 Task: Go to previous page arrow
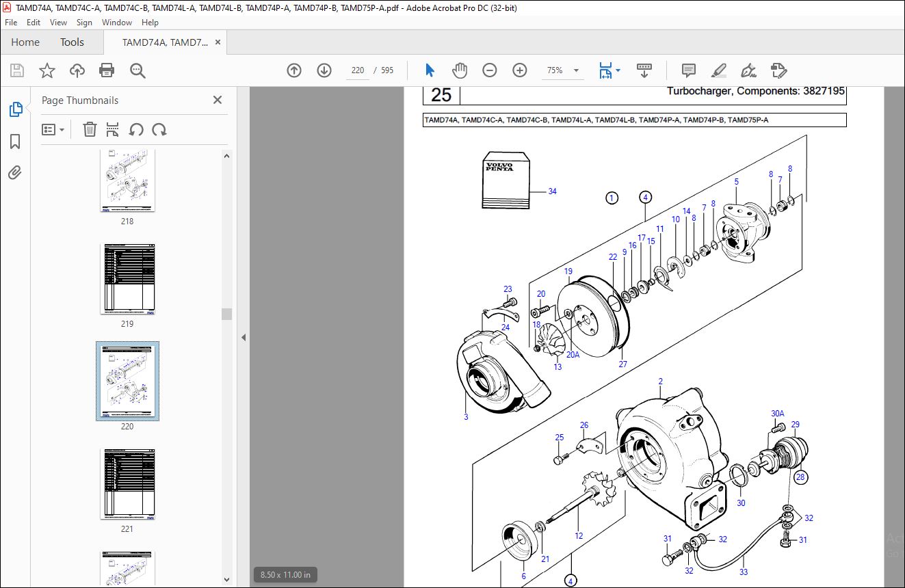294,70
